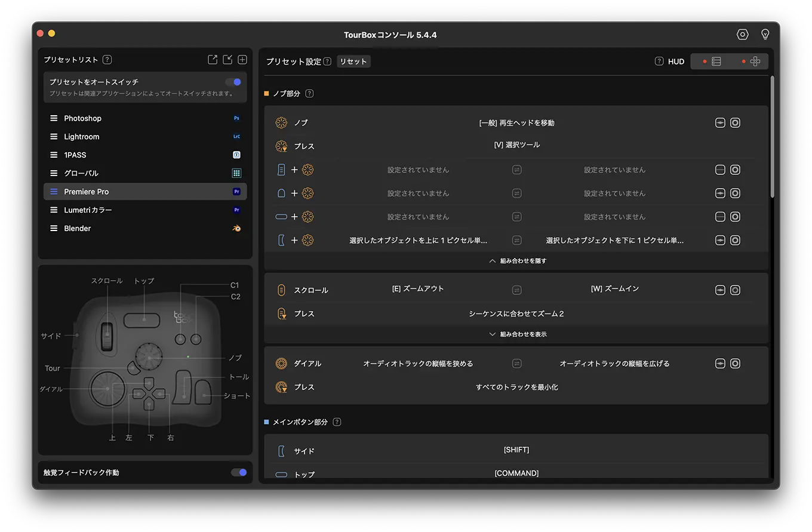
Task: Swap directions in the ダイアル audio track row
Action: (517, 364)
